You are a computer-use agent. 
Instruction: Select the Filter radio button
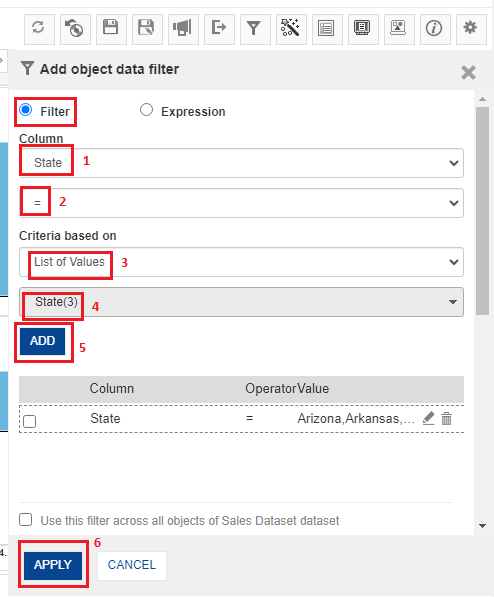pos(26,110)
